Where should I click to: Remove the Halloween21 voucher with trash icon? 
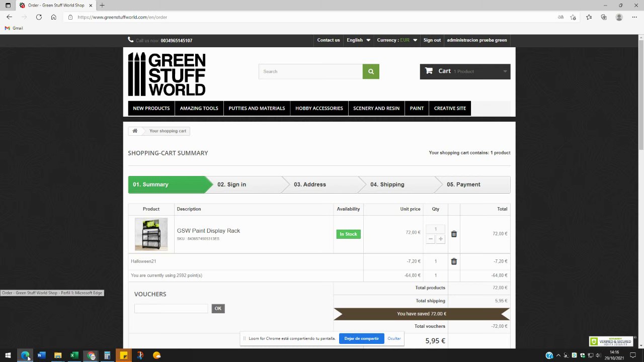click(x=454, y=261)
